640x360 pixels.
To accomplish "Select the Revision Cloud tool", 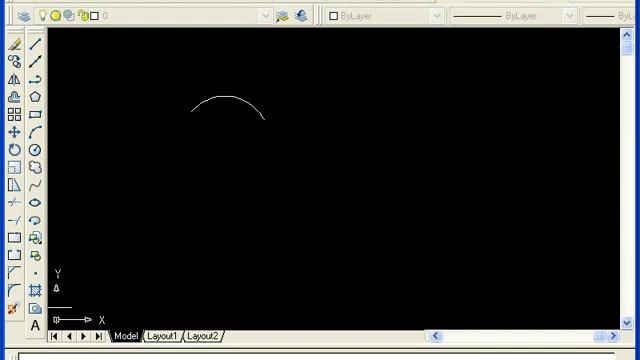I will pyautogui.click(x=35, y=167).
